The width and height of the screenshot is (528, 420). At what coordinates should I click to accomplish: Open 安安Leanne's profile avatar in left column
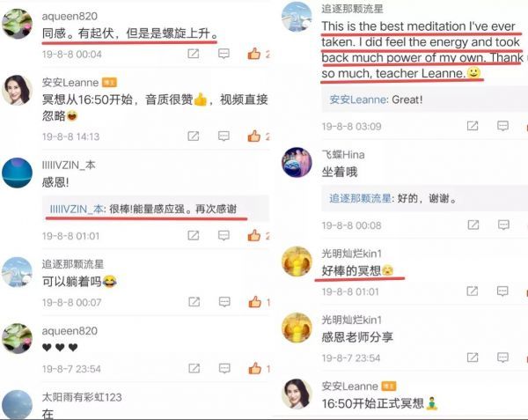pos(17,90)
